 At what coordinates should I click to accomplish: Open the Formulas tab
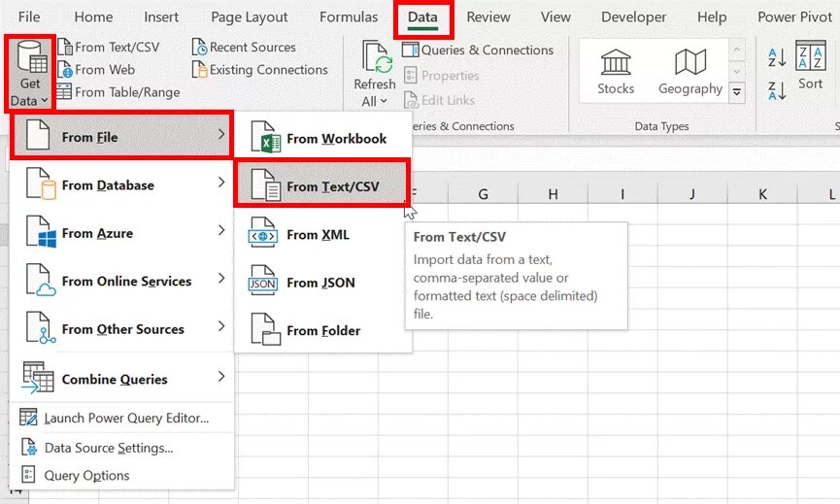(x=349, y=17)
